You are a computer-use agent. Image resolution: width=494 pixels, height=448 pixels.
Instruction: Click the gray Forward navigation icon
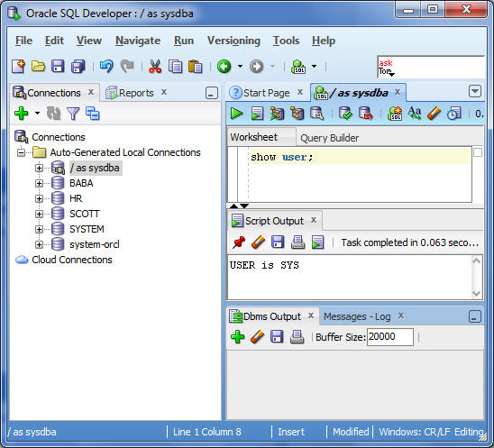(256, 66)
